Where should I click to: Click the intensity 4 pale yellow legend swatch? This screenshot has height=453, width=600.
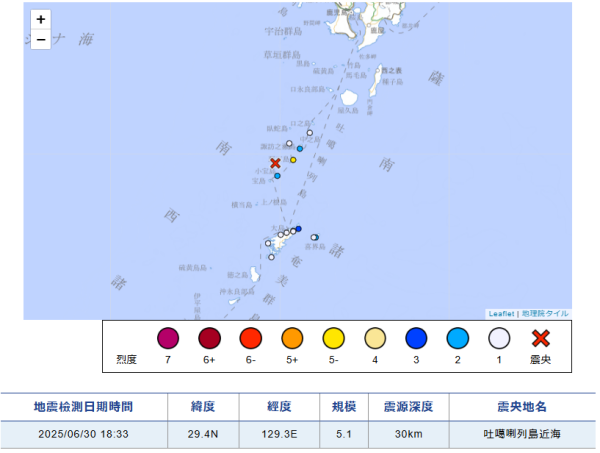click(375, 338)
